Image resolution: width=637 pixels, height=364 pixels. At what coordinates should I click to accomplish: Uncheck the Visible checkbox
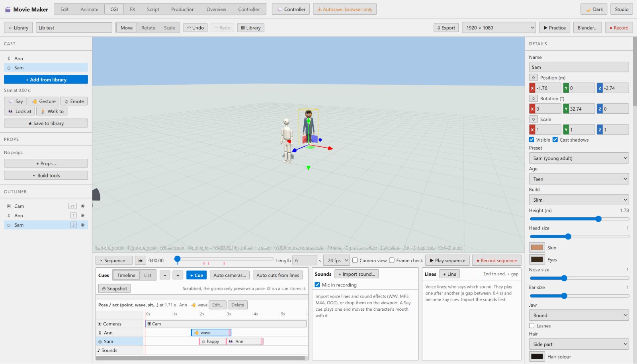point(531,140)
